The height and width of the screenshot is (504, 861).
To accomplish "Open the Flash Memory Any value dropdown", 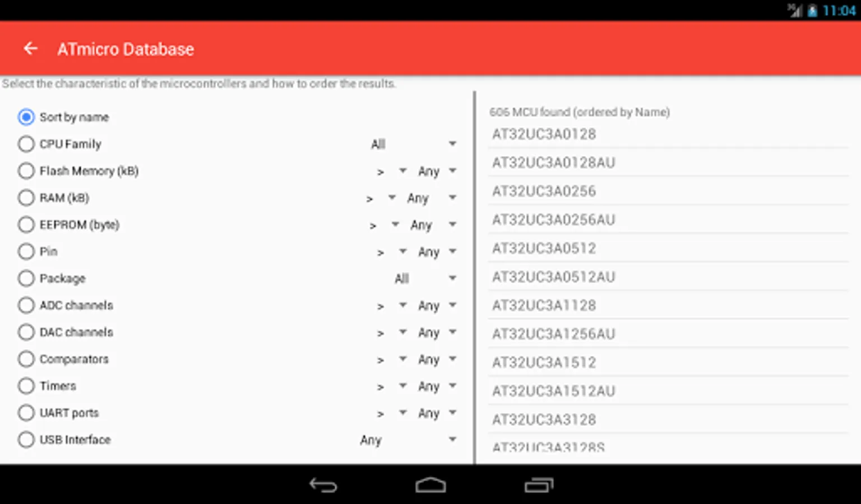I will (x=436, y=171).
